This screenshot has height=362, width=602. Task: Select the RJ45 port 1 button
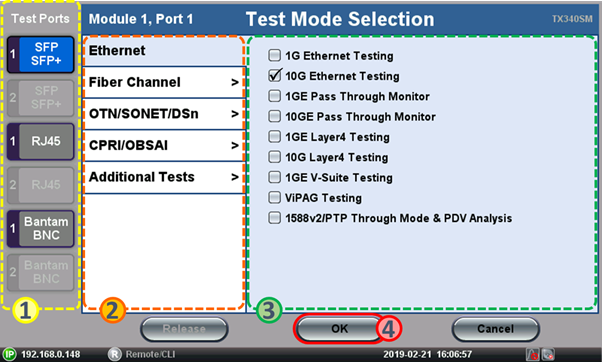click(x=40, y=141)
